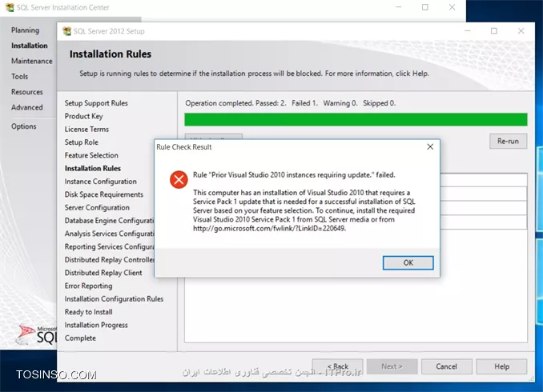Click Installation Progress step
The width and height of the screenshot is (543, 392).
[96, 326]
